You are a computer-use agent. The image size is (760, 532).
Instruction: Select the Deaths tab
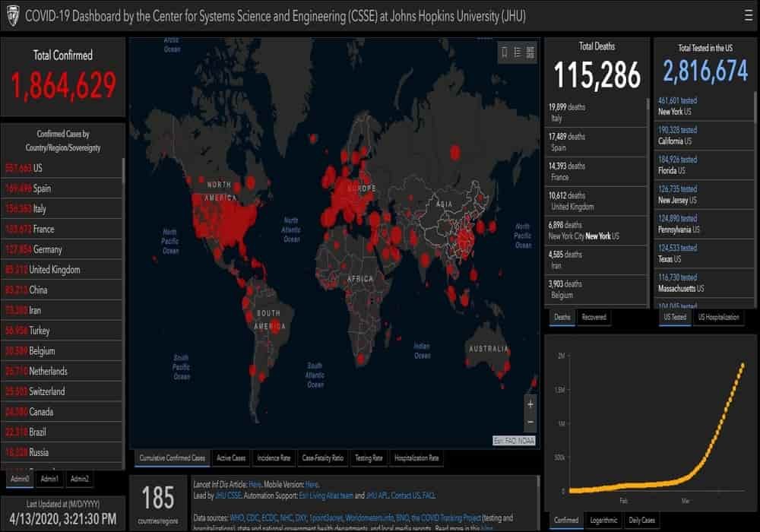tap(562, 318)
